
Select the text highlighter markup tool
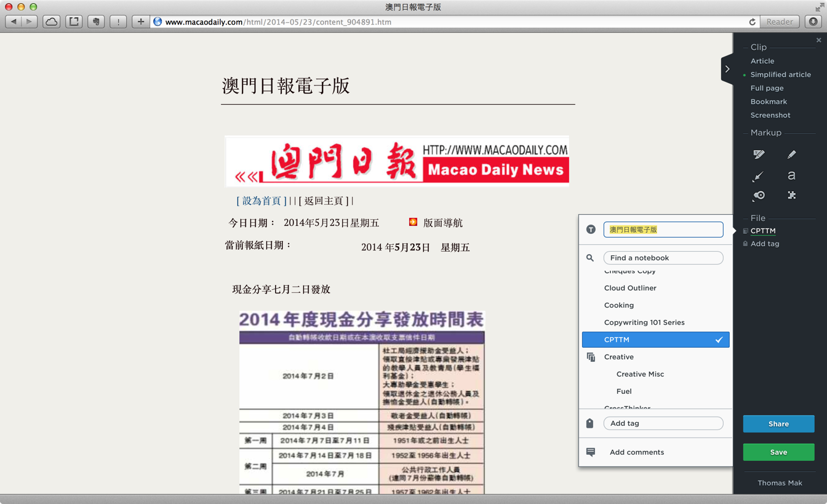(759, 154)
